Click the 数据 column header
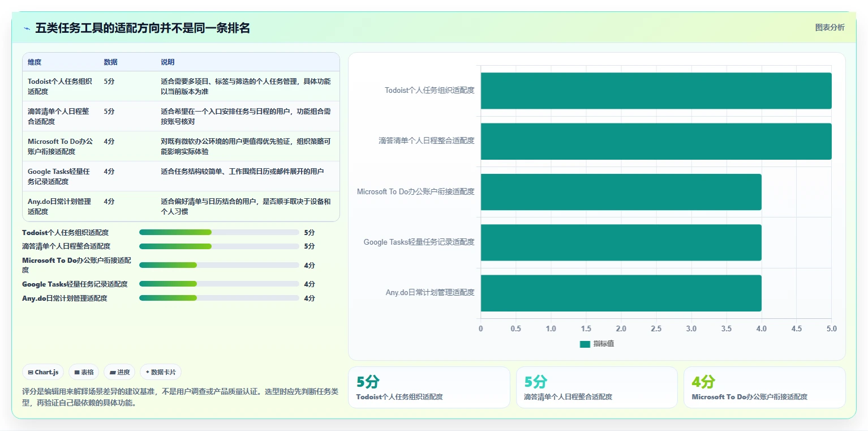 [x=111, y=62]
